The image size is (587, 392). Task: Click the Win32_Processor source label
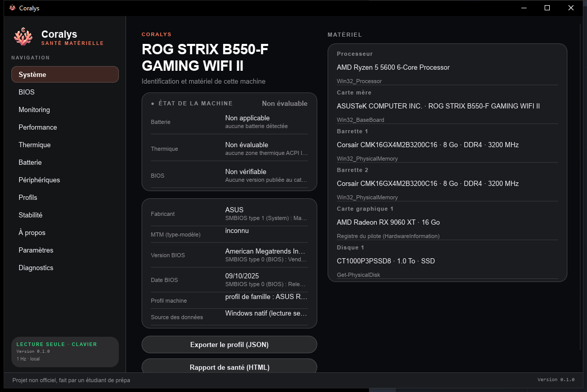pyautogui.click(x=359, y=81)
